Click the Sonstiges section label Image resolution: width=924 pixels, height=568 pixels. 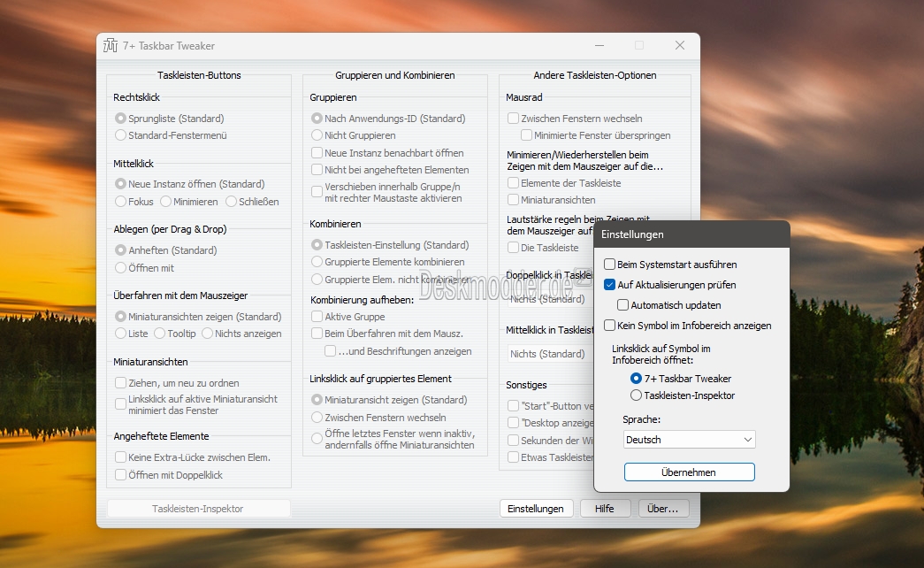click(x=526, y=385)
